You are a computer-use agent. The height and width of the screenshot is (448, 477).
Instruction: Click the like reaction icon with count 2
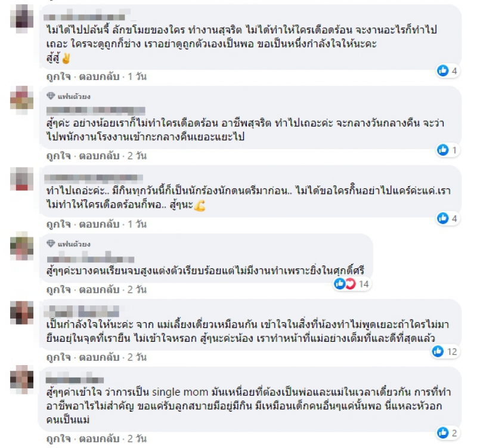pos(442,432)
